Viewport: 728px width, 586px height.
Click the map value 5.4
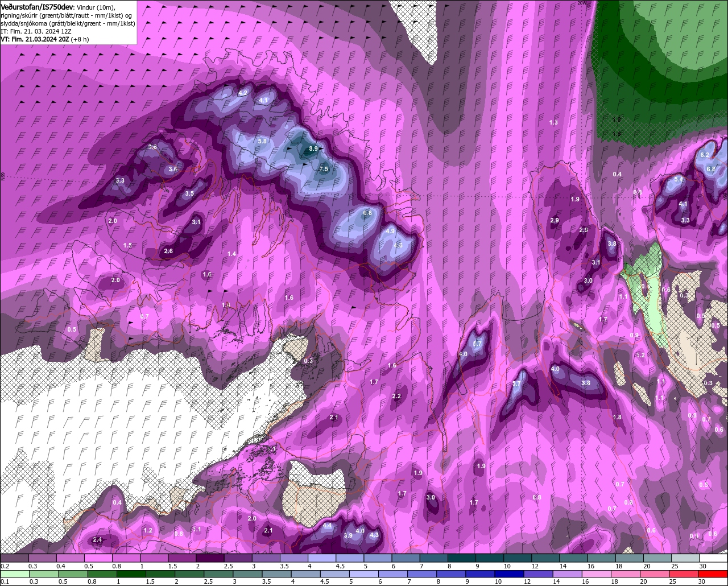[x=679, y=179]
